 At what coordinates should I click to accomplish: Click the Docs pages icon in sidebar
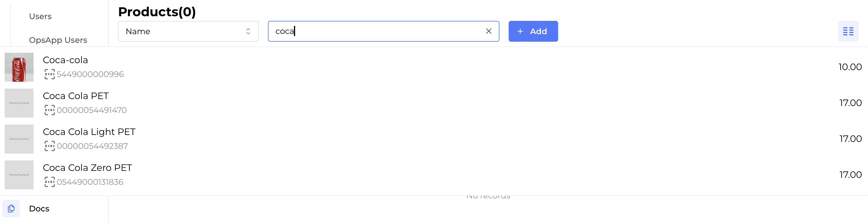(x=11, y=209)
